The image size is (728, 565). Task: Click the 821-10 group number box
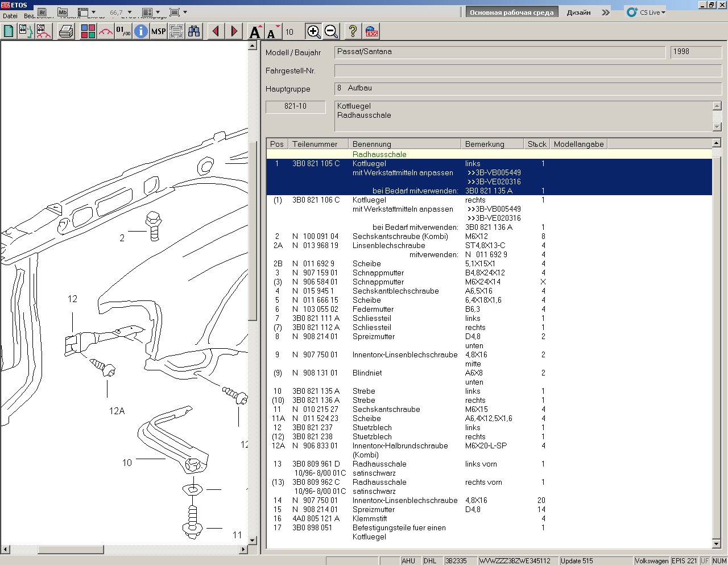296,106
